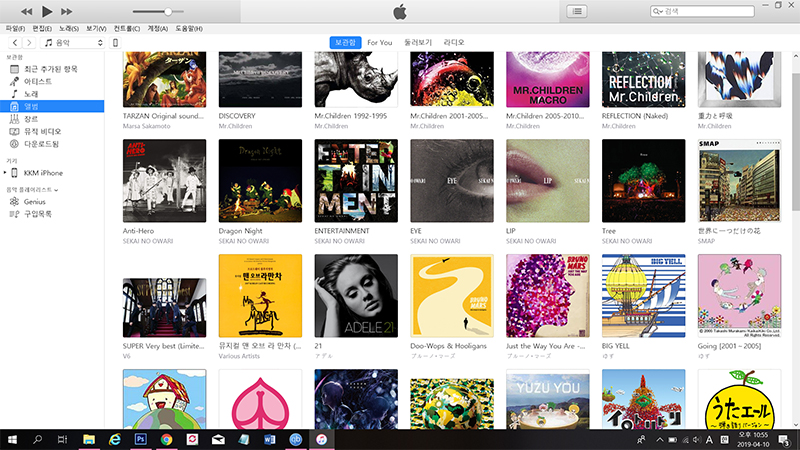Open Google Chrome from taskbar

166,439
